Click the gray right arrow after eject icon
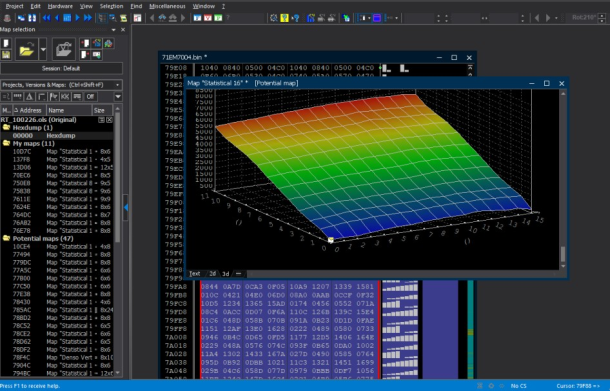Screen dimensions: 610x391 [183, 18]
